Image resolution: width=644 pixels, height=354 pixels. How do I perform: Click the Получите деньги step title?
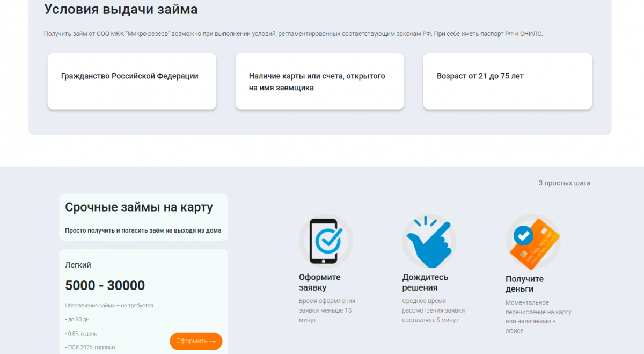(524, 284)
